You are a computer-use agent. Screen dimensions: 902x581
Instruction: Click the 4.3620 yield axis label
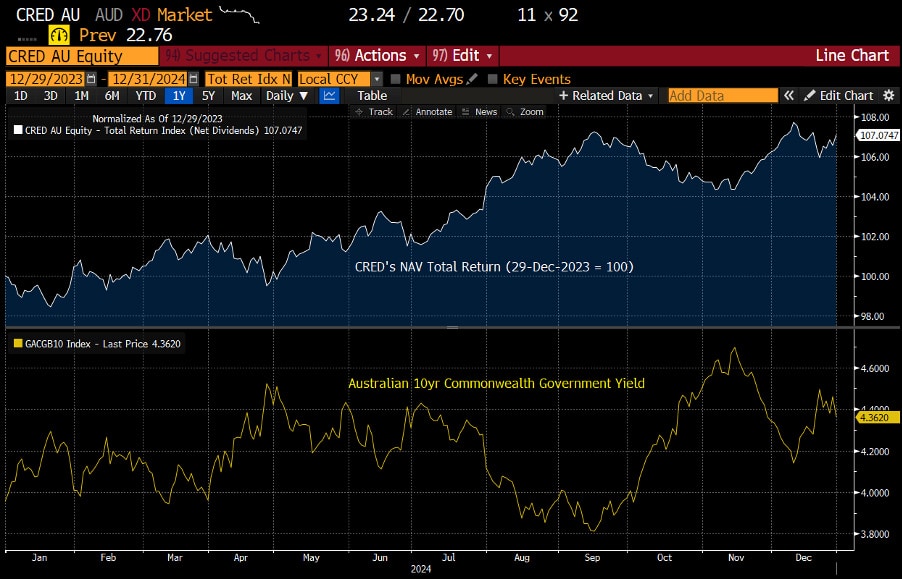pyautogui.click(x=878, y=418)
